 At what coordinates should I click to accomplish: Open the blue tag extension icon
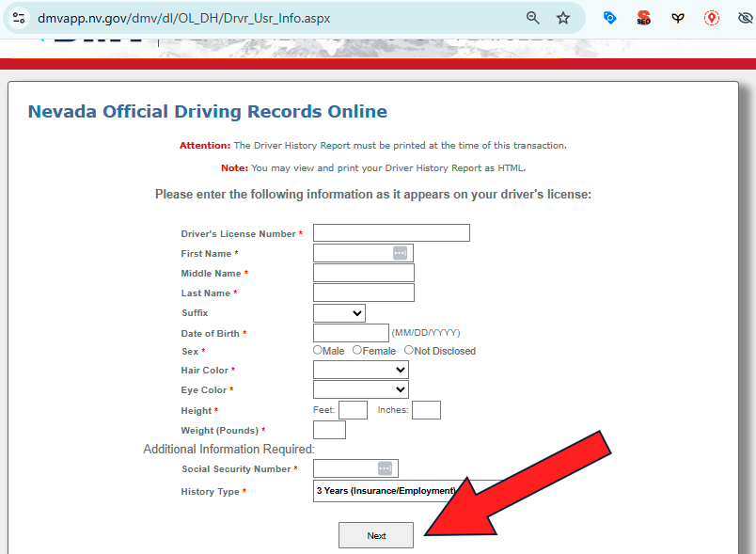pos(609,18)
